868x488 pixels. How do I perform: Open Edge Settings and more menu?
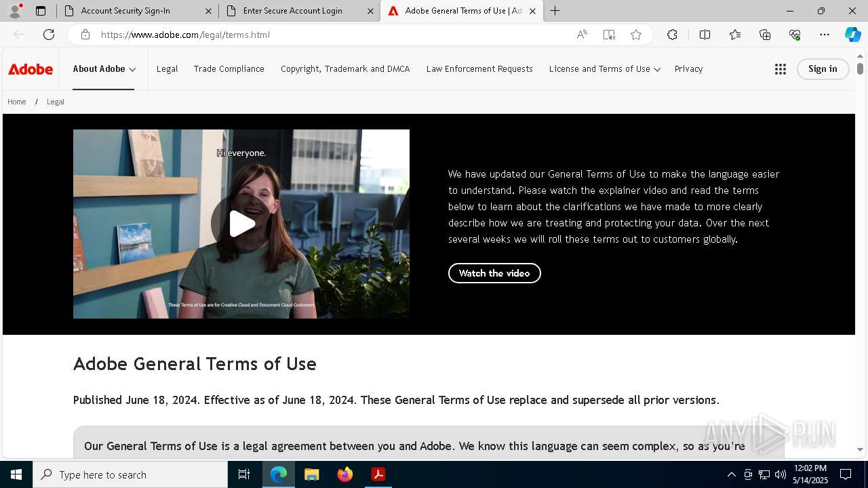(x=825, y=35)
